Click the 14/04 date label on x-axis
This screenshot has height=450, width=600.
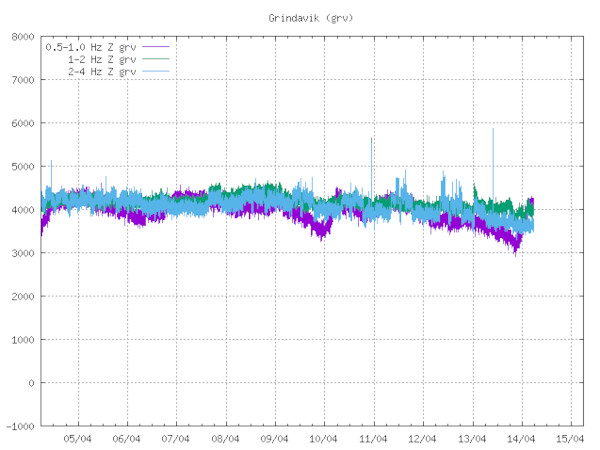pos(520,438)
